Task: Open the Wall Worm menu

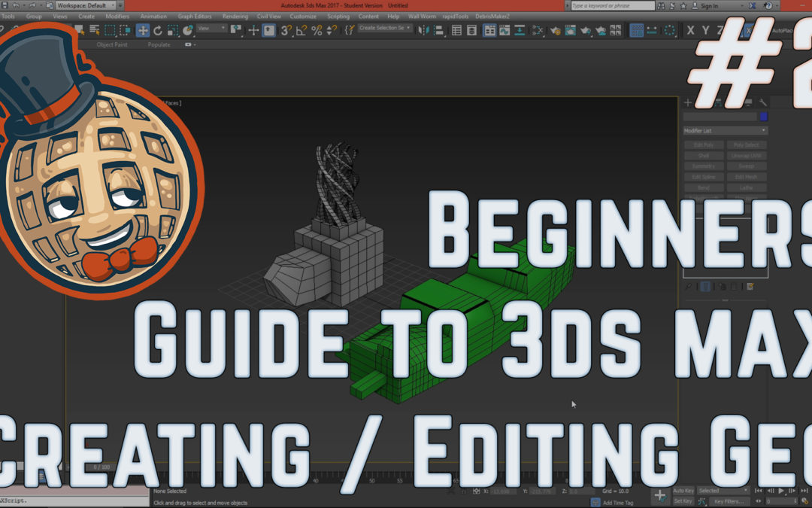Action: coord(422,16)
